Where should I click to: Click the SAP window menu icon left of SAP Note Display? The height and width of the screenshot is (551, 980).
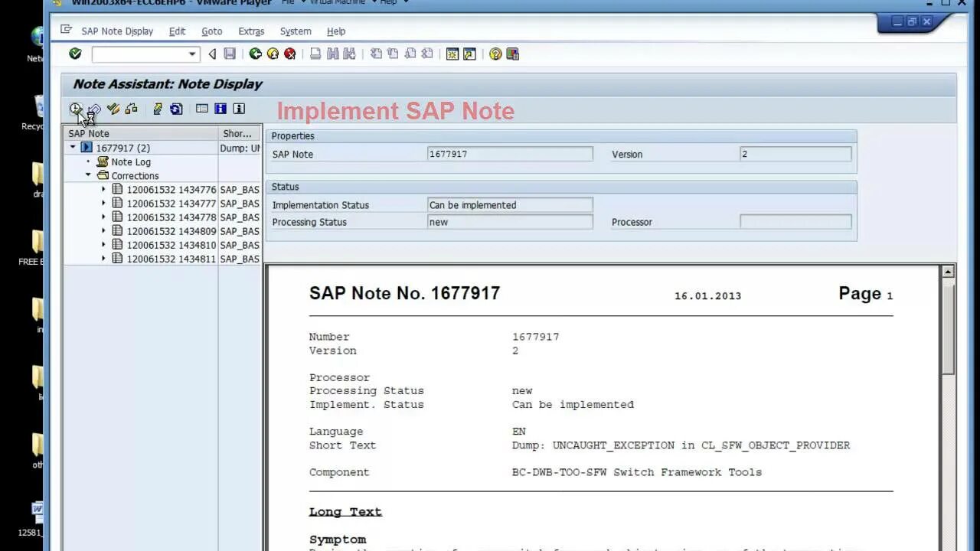point(66,31)
